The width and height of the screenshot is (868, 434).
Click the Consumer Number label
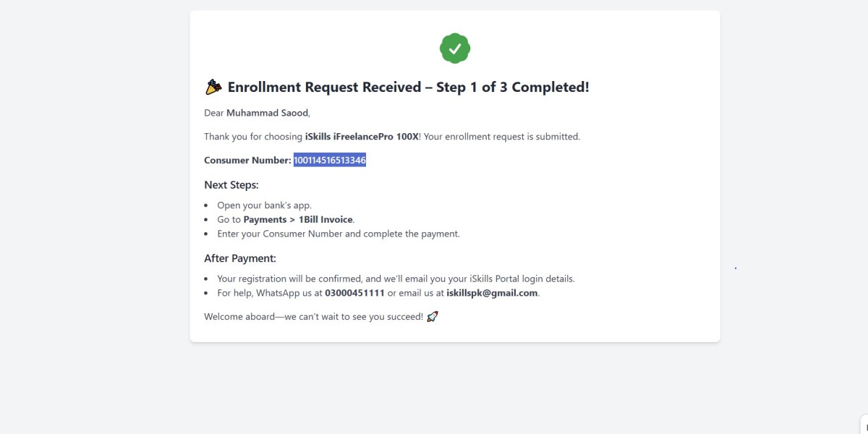[x=247, y=160]
